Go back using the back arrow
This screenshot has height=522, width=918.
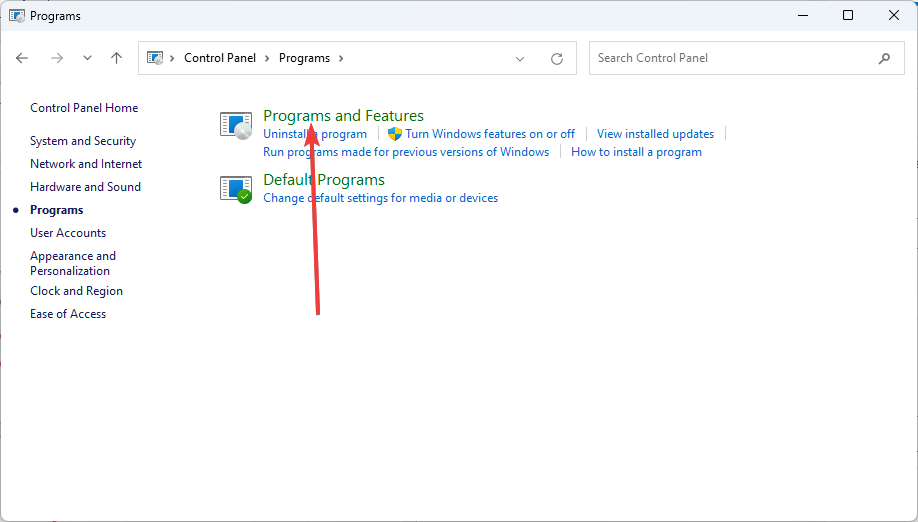[x=22, y=58]
